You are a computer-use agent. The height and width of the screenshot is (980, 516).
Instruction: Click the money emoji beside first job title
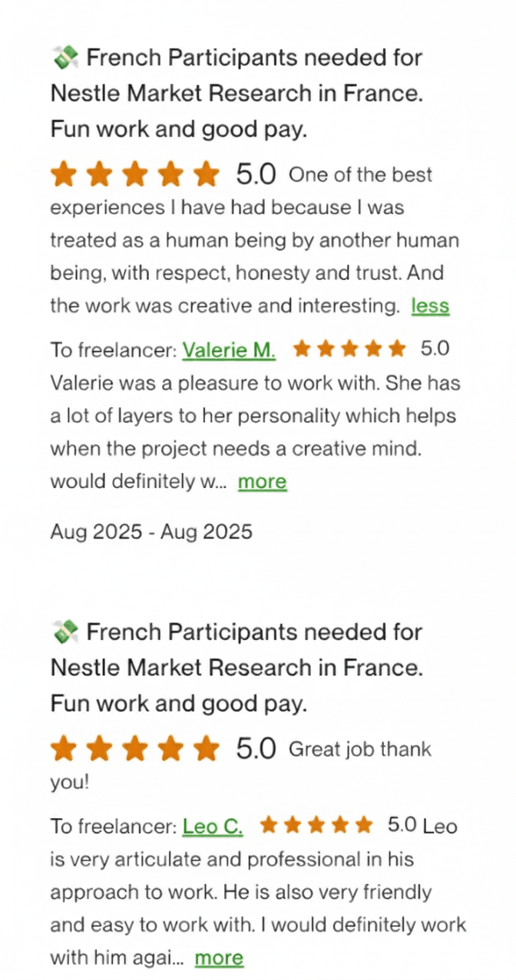click(x=64, y=56)
